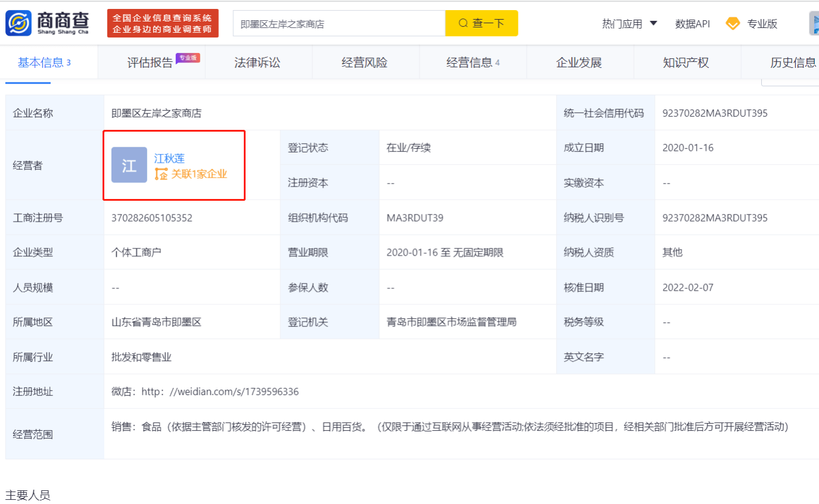The width and height of the screenshot is (819, 504).
Task: Click the 人员规模 label cell
Action: point(55,287)
